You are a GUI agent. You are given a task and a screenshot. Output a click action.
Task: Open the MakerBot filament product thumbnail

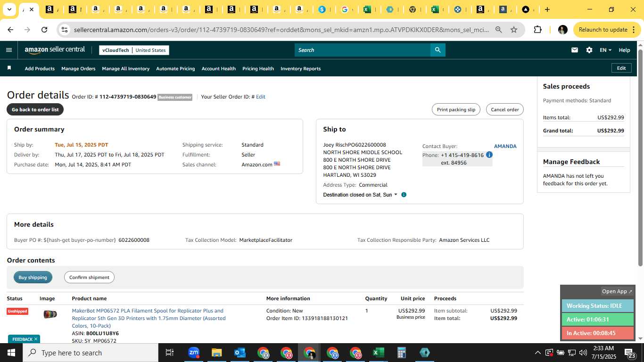(x=50, y=314)
